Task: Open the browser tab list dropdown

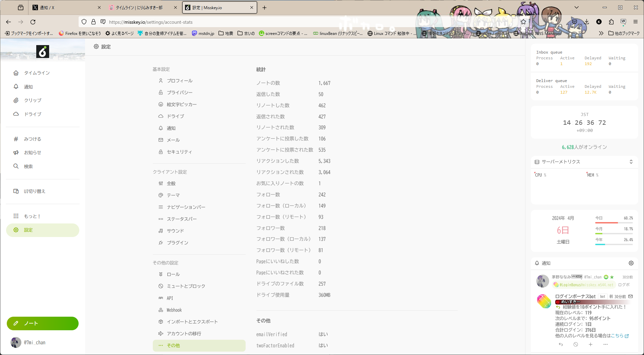Action: tap(577, 7)
